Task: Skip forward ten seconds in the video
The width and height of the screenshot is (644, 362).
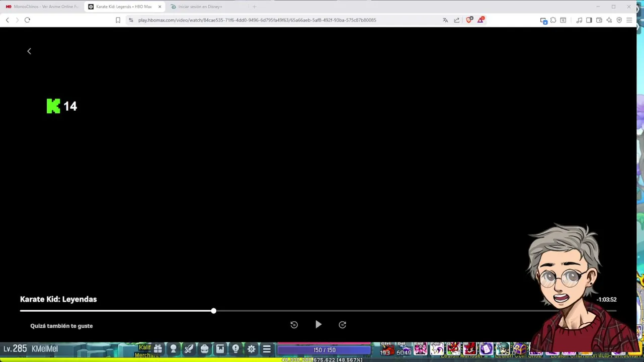Action: [x=343, y=325]
